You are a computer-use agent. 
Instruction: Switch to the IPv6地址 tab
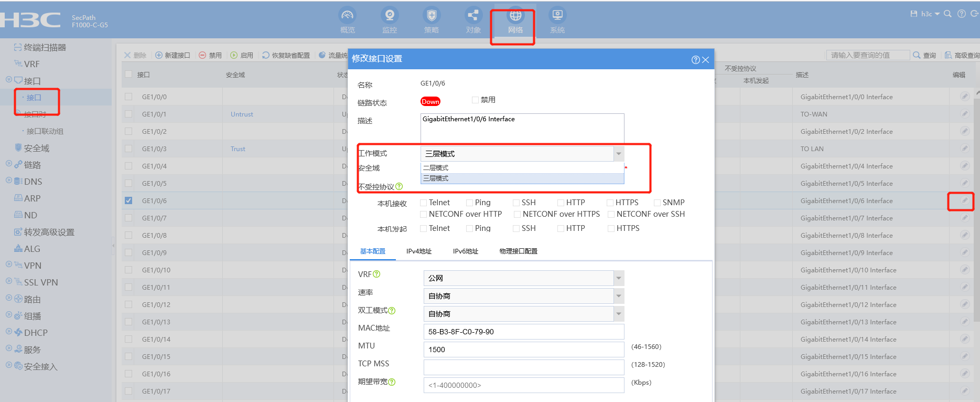pyautogui.click(x=466, y=251)
